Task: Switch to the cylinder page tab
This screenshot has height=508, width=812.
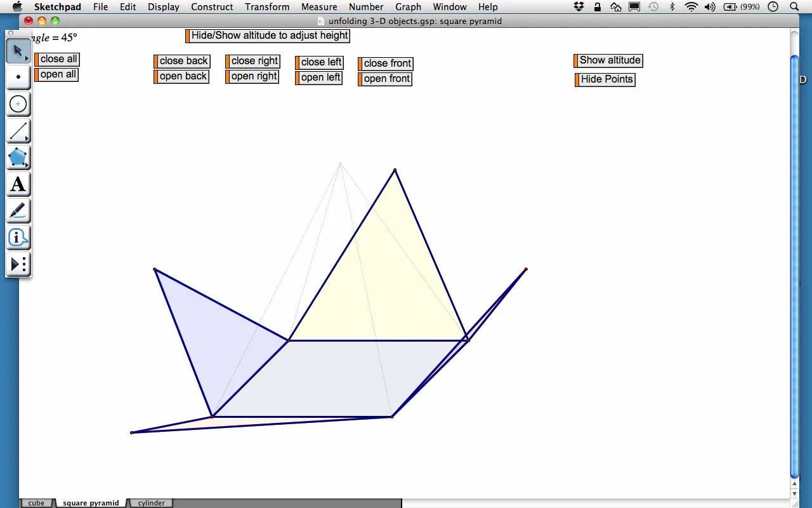Action: (152, 503)
